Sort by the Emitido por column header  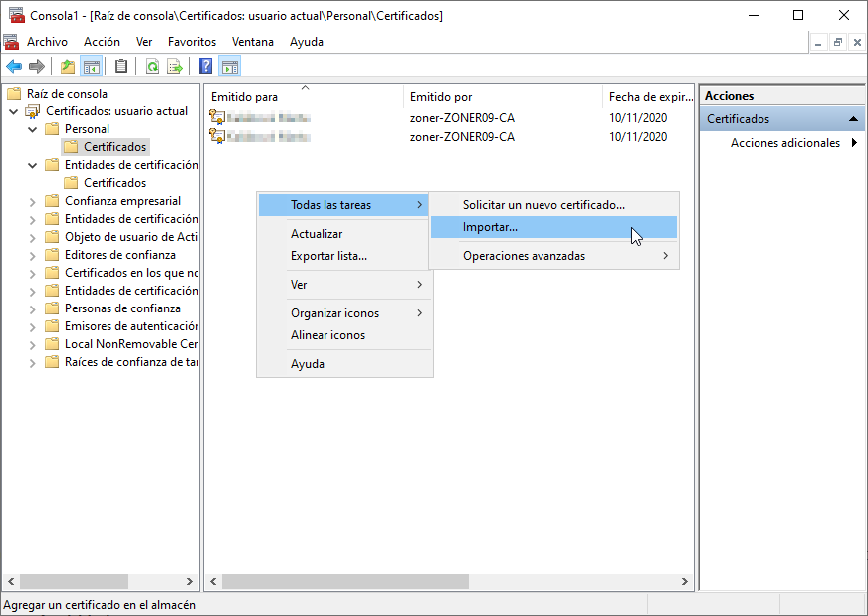pyautogui.click(x=503, y=97)
